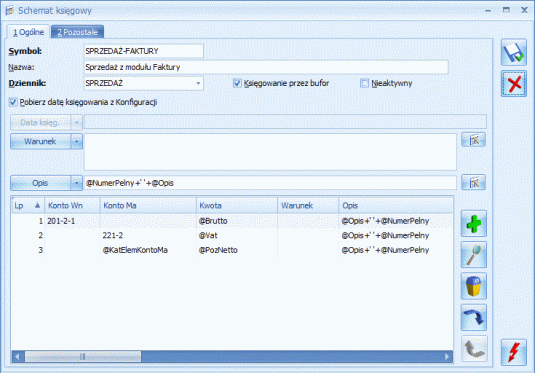The image size is (535, 373).
Task: Click the Konto Ma column header
Action: point(148,206)
